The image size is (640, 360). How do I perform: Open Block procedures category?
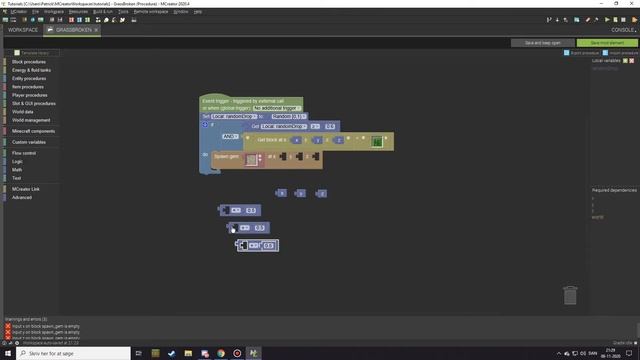click(x=29, y=62)
